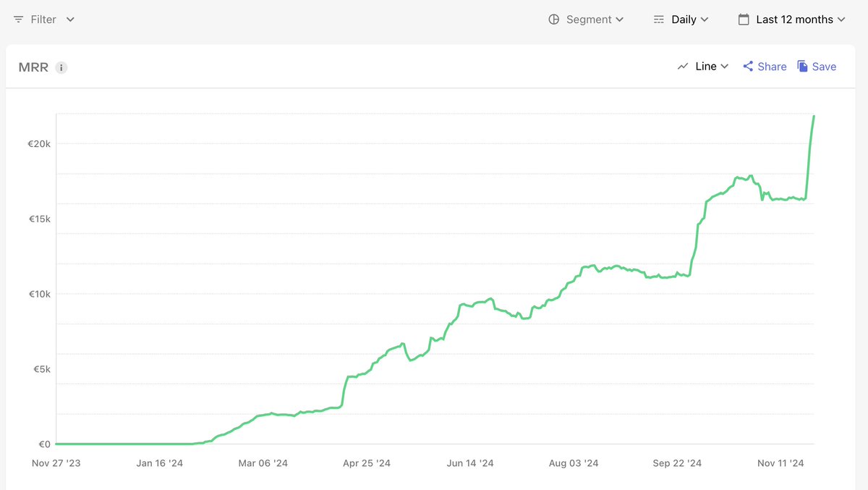
Task: Click the Segment pie-chart icon
Action: tap(554, 20)
